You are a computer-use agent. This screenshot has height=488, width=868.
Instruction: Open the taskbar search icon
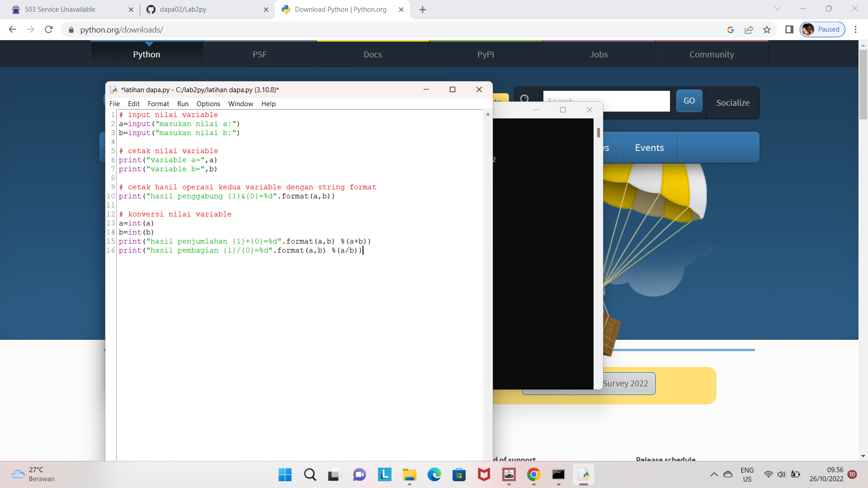[x=310, y=474]
